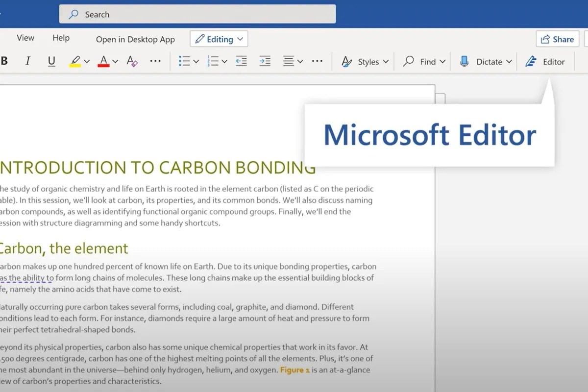
Task: Click the Search box
Action: click(197, 14)
